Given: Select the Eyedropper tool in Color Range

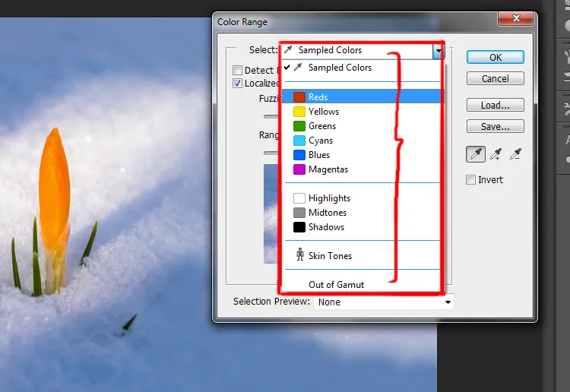Looking at the screenshot, I should [x=476, y=154].
